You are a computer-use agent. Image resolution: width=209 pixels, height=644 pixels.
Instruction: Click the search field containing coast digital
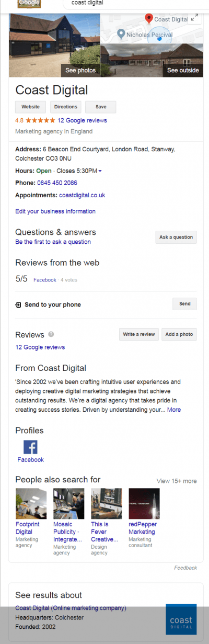click(133, 3)
